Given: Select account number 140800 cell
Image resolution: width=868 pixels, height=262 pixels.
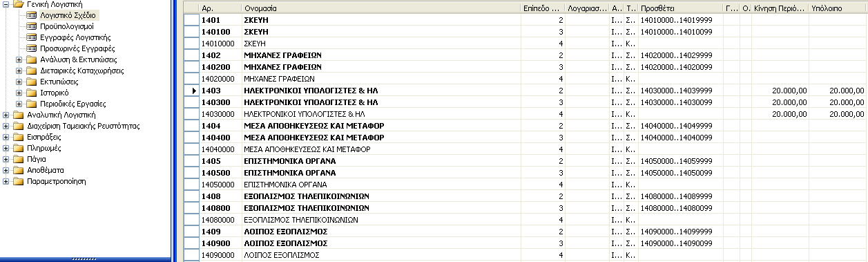Looking at the screenshot, I should pos(220,208).
